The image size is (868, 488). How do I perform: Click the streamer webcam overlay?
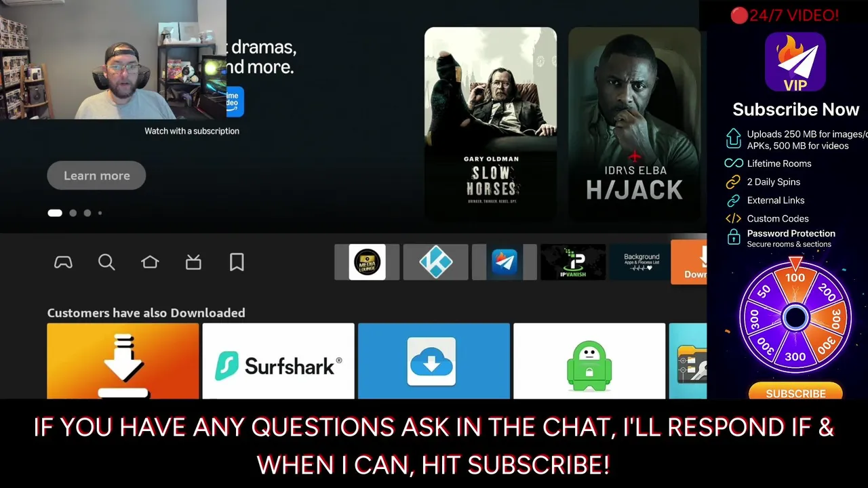[x=113, y=60]
